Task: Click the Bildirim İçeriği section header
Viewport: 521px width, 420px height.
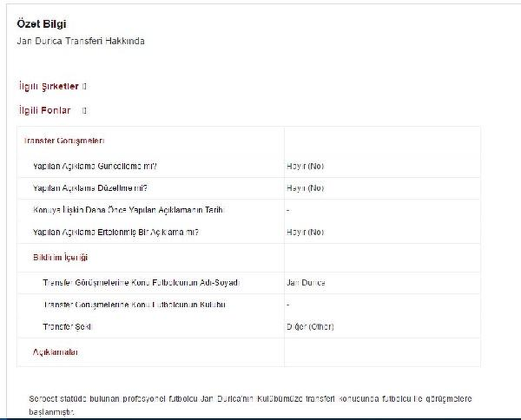Action: click(x=60, y=257)
